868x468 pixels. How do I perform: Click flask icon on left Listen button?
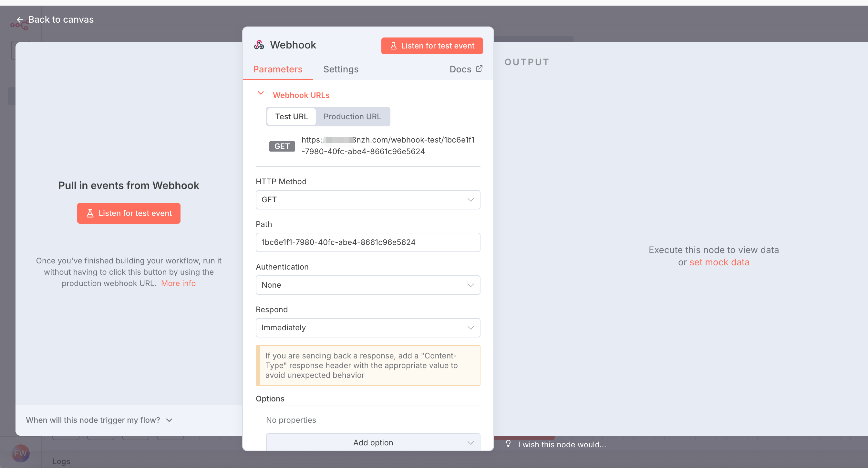(90, 213)
